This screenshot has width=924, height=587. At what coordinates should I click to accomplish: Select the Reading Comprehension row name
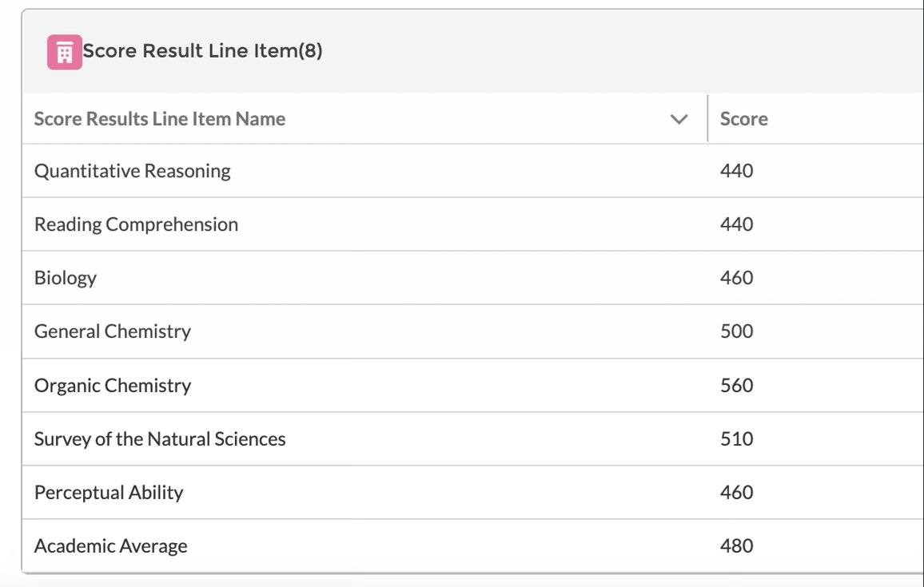[136, 224]
